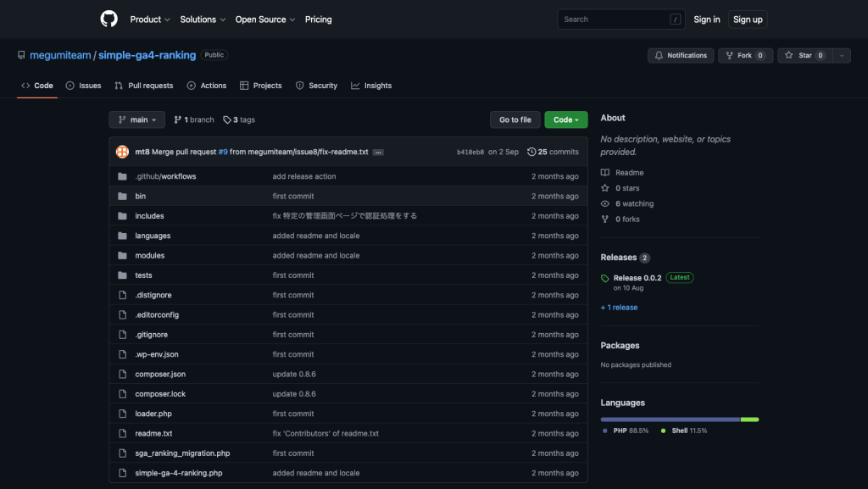Image resolution: width=868 pixels, height=489 pixels.
Task: Click the Go to file button
Action: pyautogui.click(x=515, y=119)
